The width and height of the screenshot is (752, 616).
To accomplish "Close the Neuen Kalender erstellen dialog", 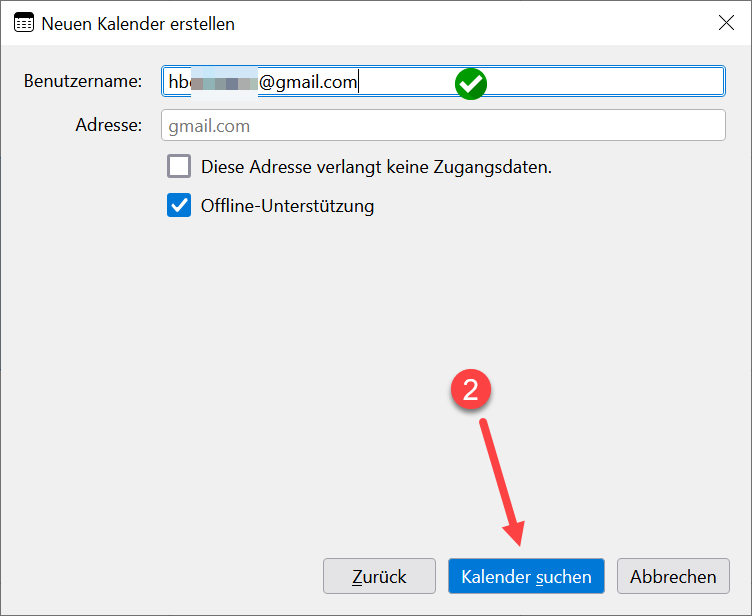I will (726, 23).
